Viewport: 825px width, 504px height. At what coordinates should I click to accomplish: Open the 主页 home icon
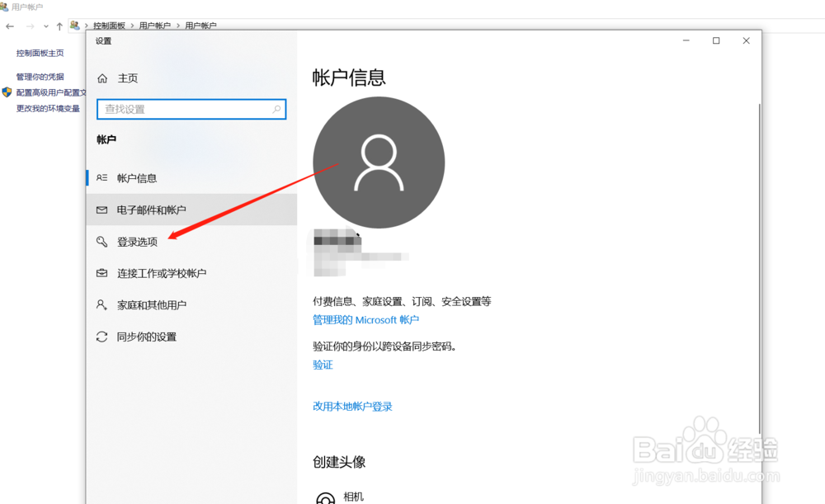point(102,78)
